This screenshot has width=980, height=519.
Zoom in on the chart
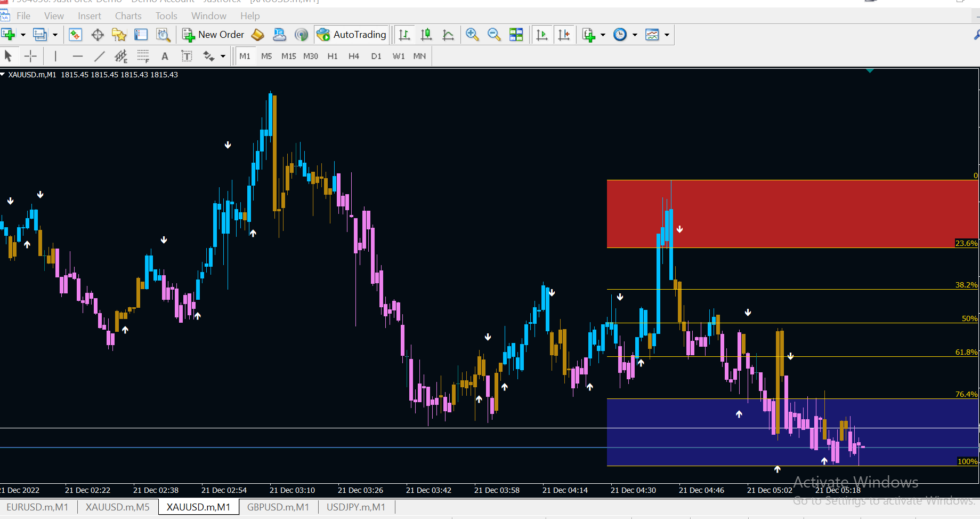pos(472,35)
